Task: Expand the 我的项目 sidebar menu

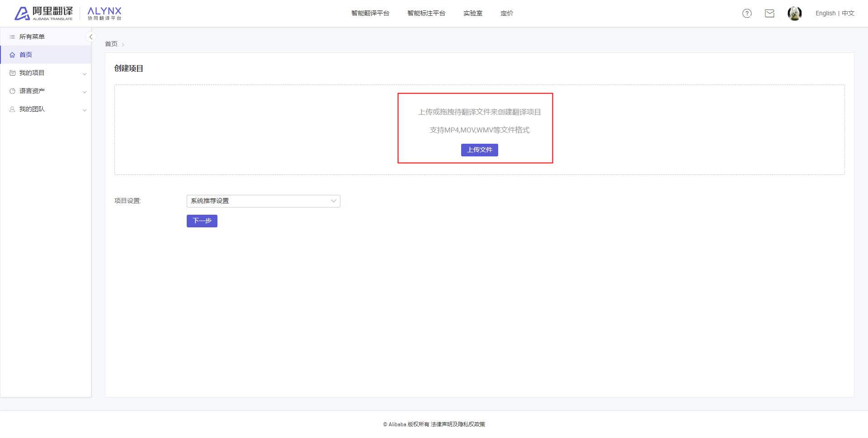Action: tap(46, 73)
